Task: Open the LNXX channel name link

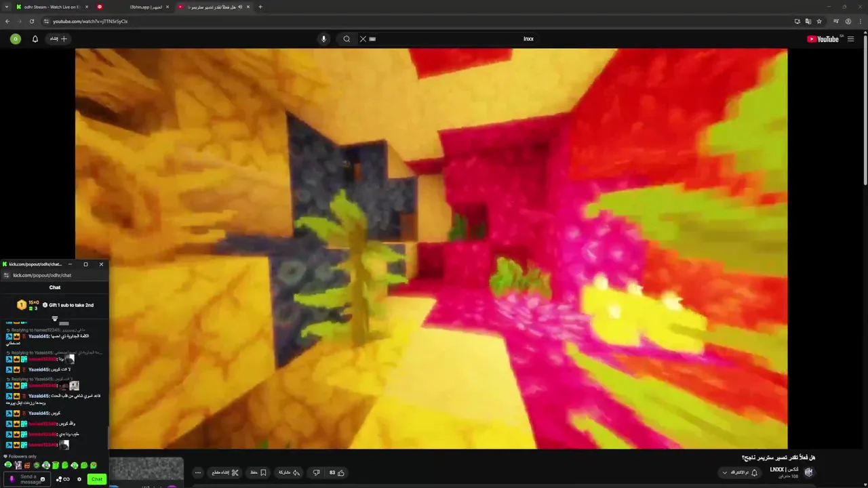Action: coord(784,470)
